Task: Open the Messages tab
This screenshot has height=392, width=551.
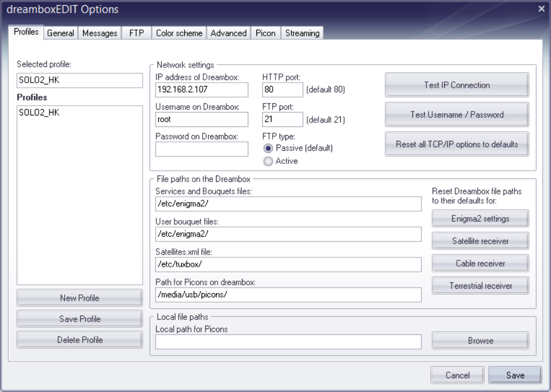Action: click(100, 33)
